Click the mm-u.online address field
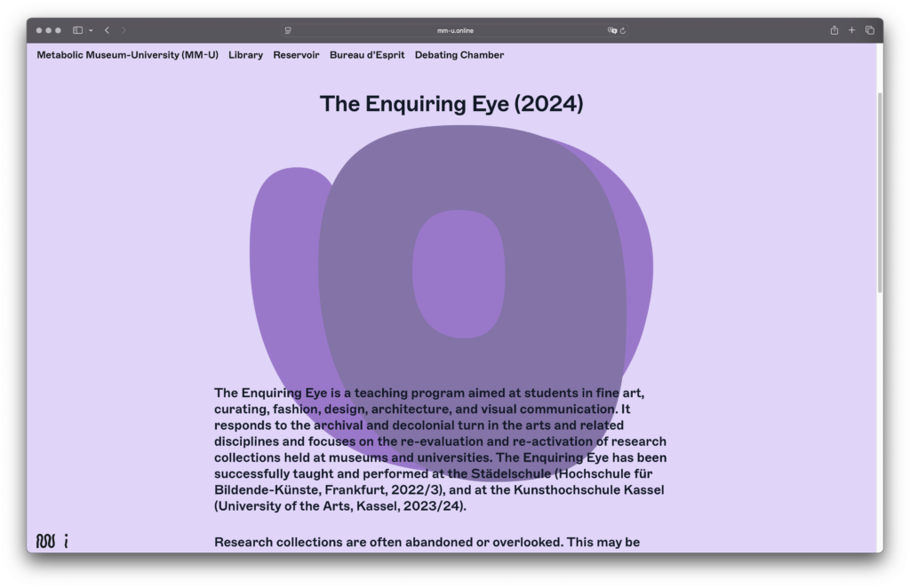This screenshot has height=588, width=910. pyautogui.click(x=455, y=30)
